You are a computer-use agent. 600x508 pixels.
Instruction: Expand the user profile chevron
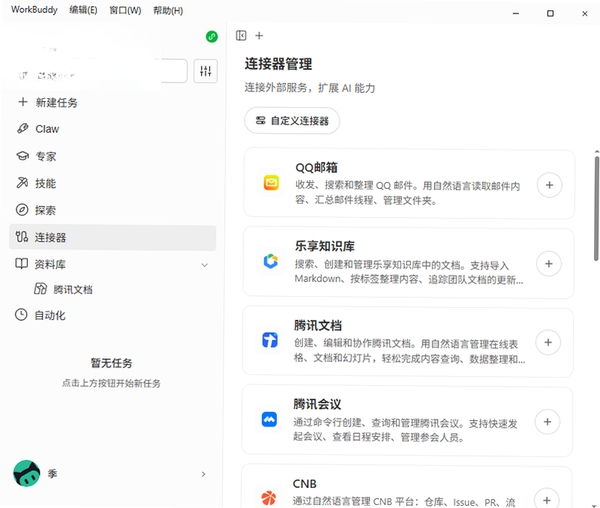click(x=204, y=474)
